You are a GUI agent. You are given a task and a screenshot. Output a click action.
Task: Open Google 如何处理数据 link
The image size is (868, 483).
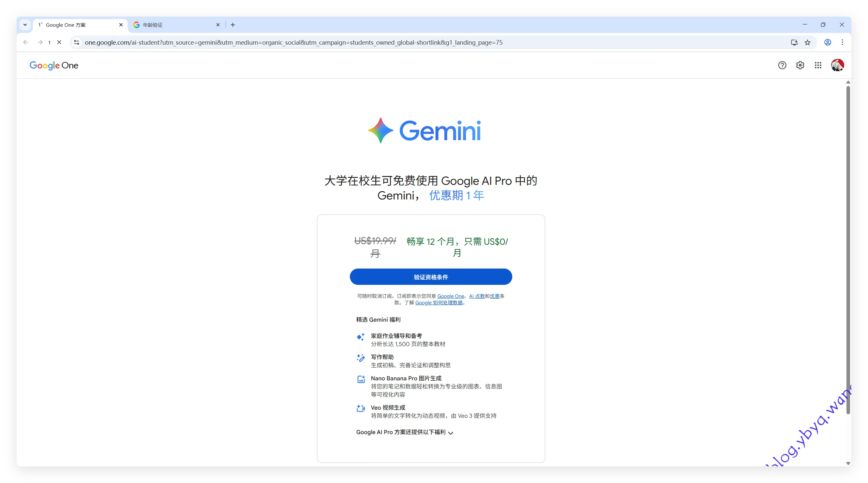pos(439,302)
